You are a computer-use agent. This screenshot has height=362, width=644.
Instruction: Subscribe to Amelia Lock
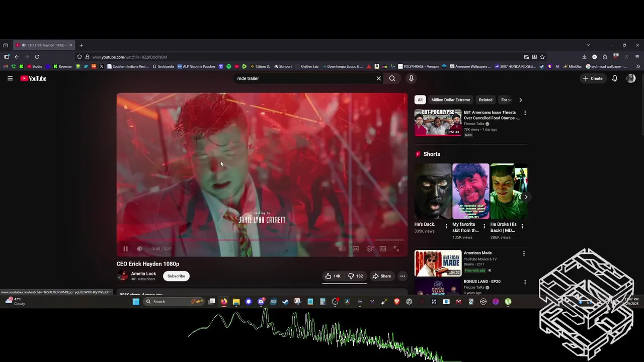(176, 276)
